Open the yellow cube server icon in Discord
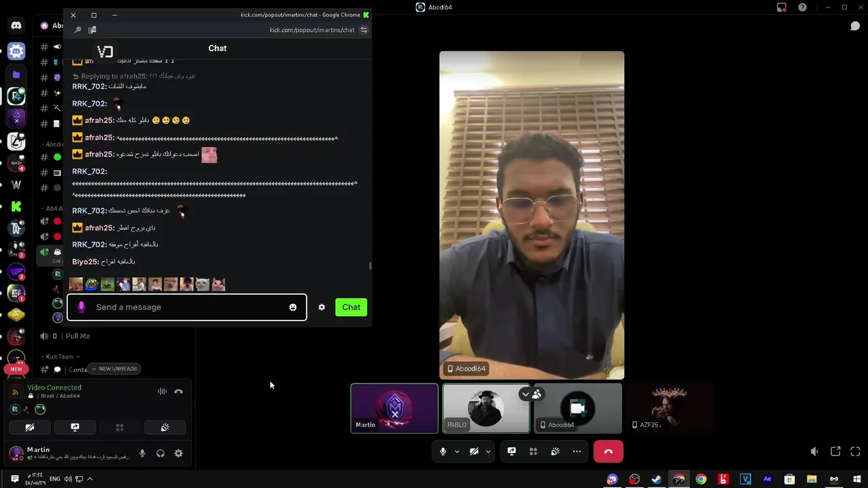Image resolution: width=868 pixels, height=488 pixels. (x=16, y=314)
